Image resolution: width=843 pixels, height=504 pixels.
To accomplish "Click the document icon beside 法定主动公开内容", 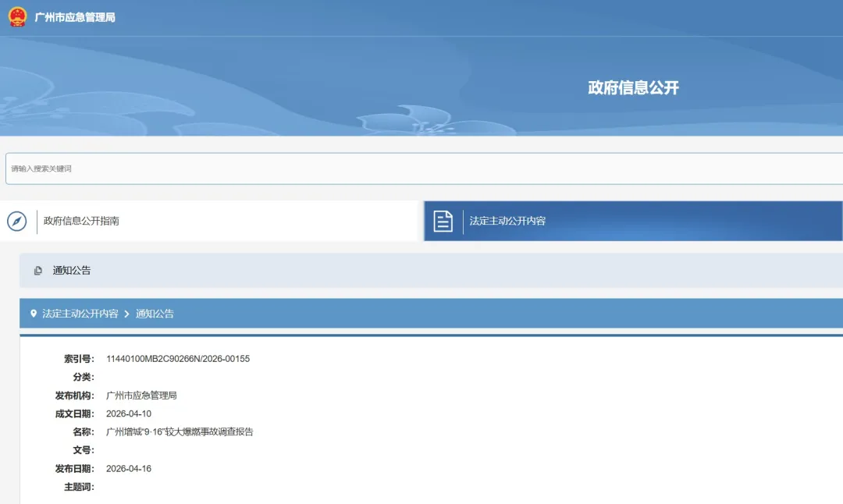I will tap(443, 222).
